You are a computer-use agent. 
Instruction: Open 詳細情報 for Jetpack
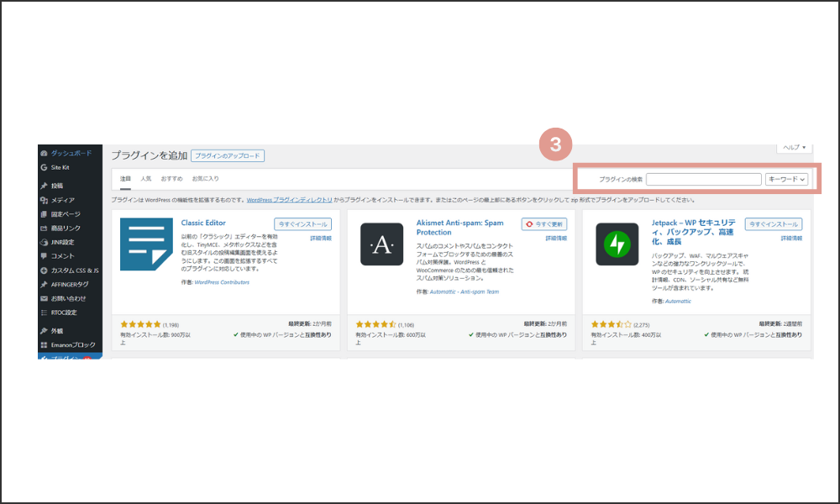point(791,239)
